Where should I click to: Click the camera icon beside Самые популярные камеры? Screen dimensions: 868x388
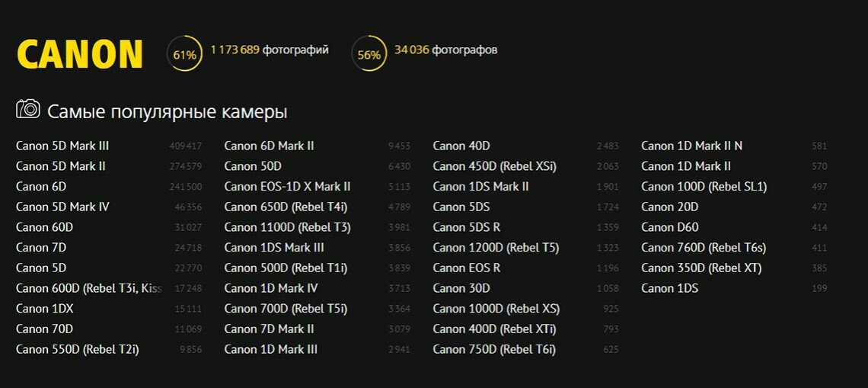tap(28, 109)
